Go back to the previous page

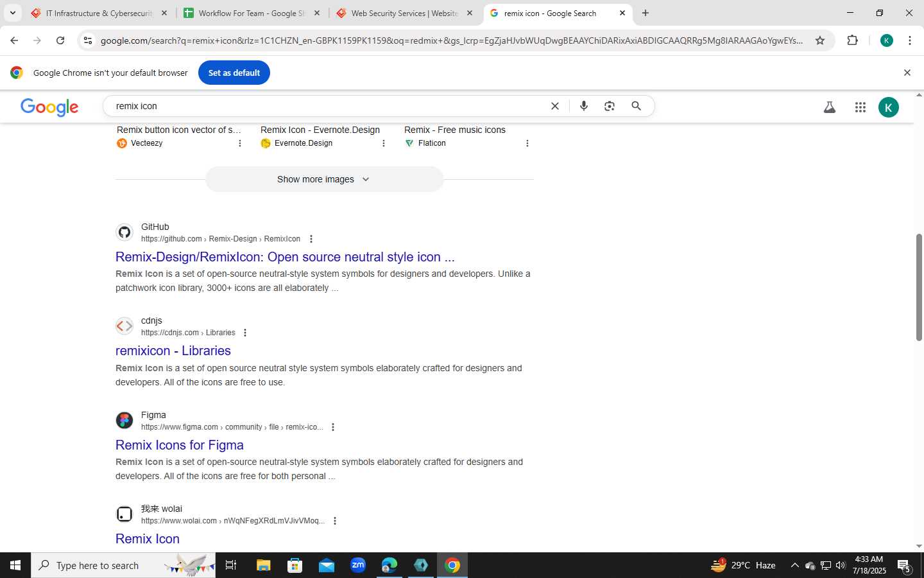click(14, 40)
